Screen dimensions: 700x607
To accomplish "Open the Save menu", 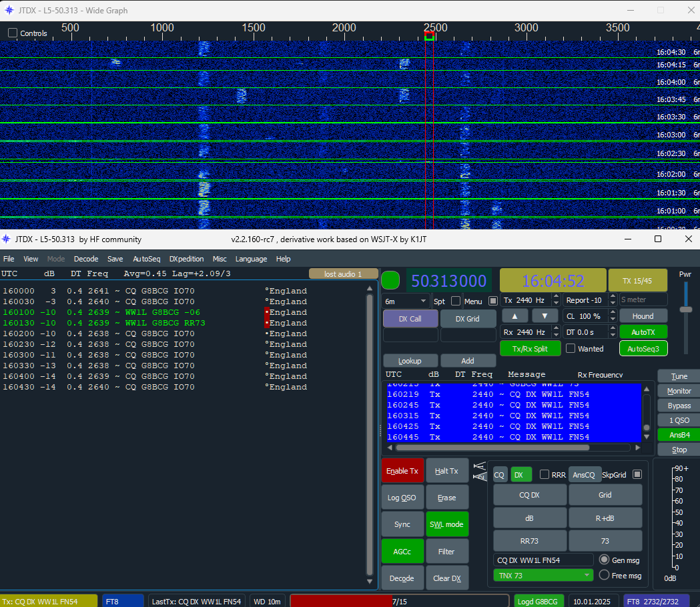I will 115,259.
